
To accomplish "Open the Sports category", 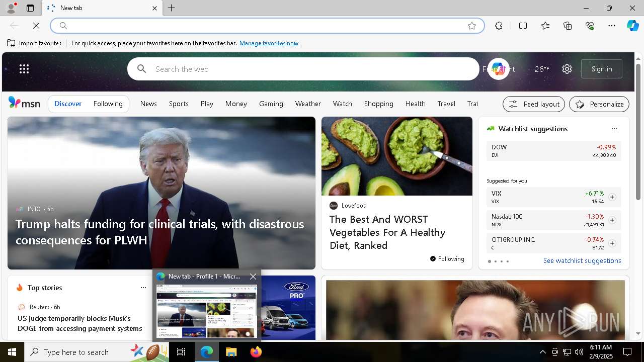I will [179, 104].
